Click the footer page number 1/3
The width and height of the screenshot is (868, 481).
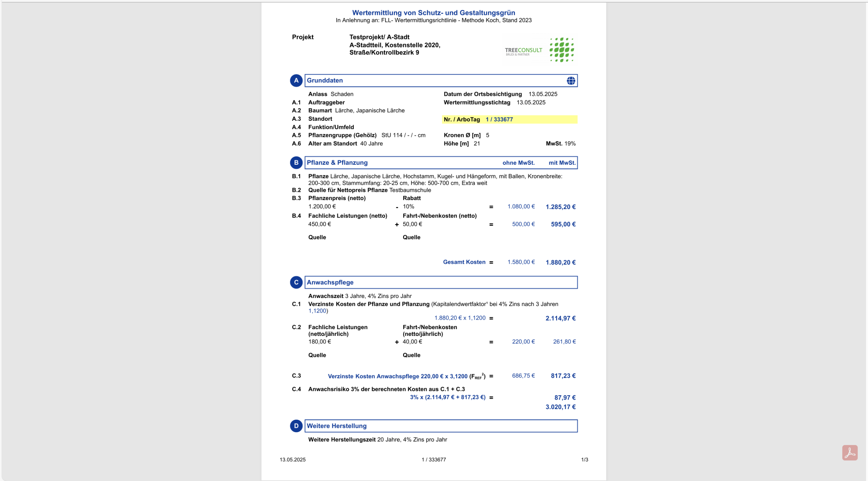[x=585, y=460]
